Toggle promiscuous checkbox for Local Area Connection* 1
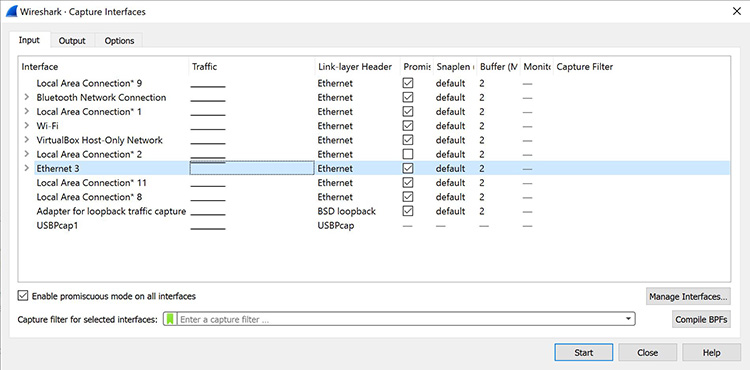 point(408,112)
